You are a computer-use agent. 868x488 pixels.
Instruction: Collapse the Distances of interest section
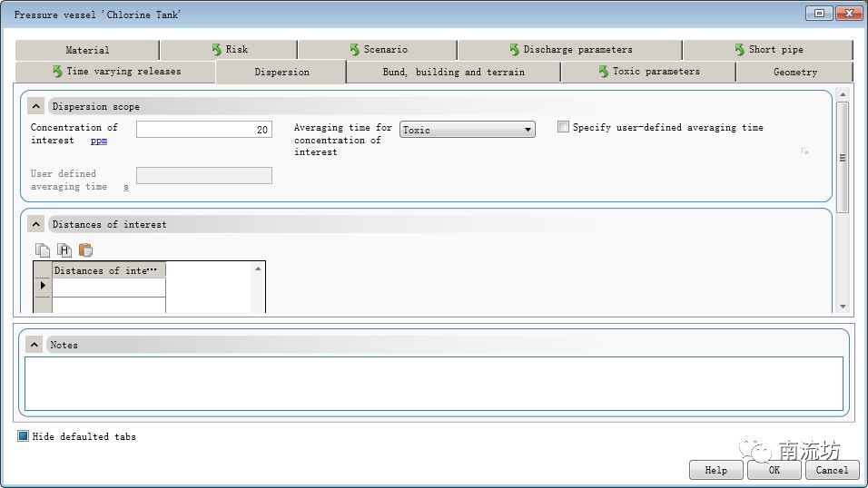(x=36, y=224)
